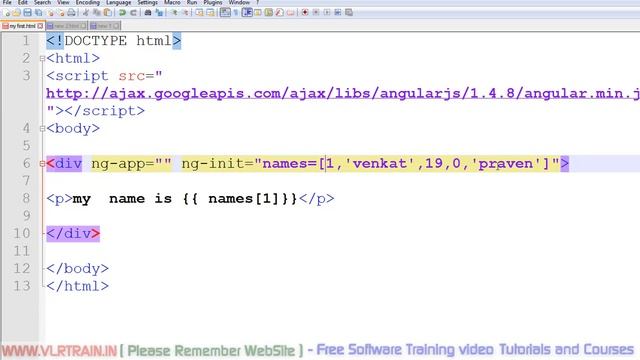Zoom out using the Zoom Out toolbar icon

(185, 13)
